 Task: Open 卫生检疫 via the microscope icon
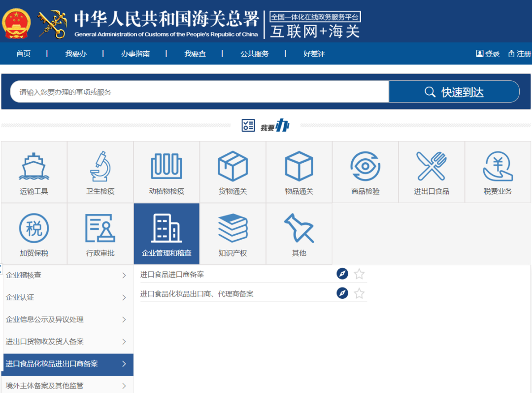pyautogui.click(x=100, y=167)
